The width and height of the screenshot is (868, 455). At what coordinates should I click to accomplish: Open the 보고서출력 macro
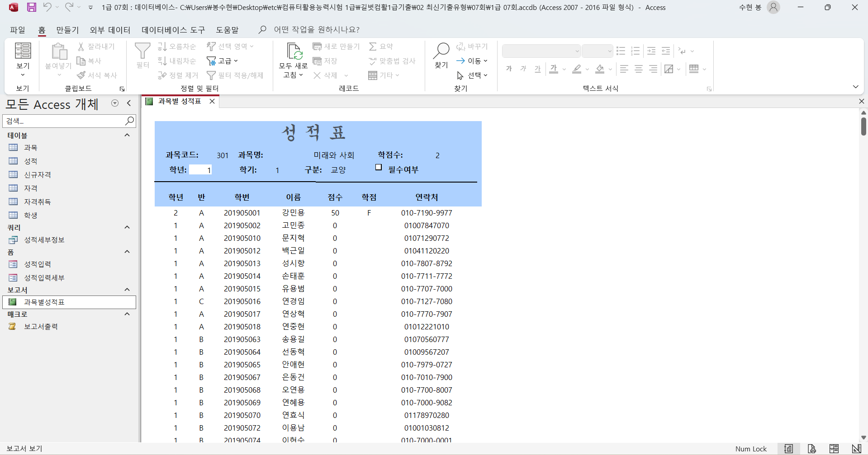[x=41, y=326]
